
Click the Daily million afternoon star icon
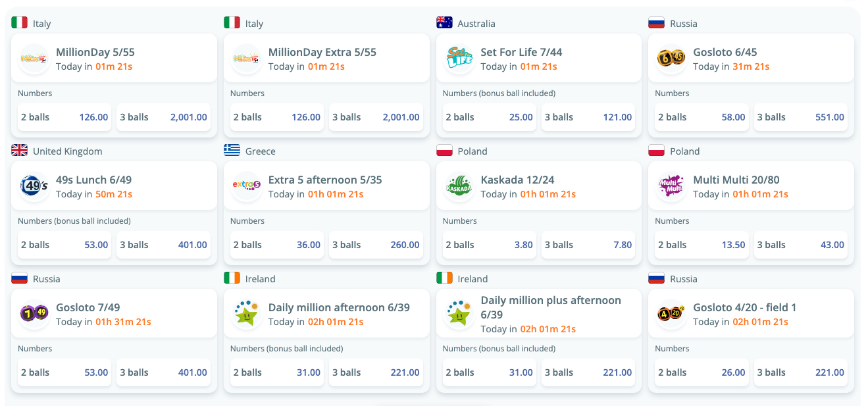pos(247,314)
